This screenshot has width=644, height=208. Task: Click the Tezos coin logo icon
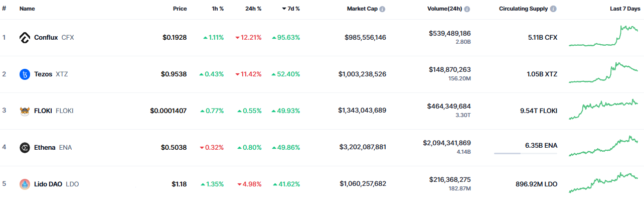[25, 74]
